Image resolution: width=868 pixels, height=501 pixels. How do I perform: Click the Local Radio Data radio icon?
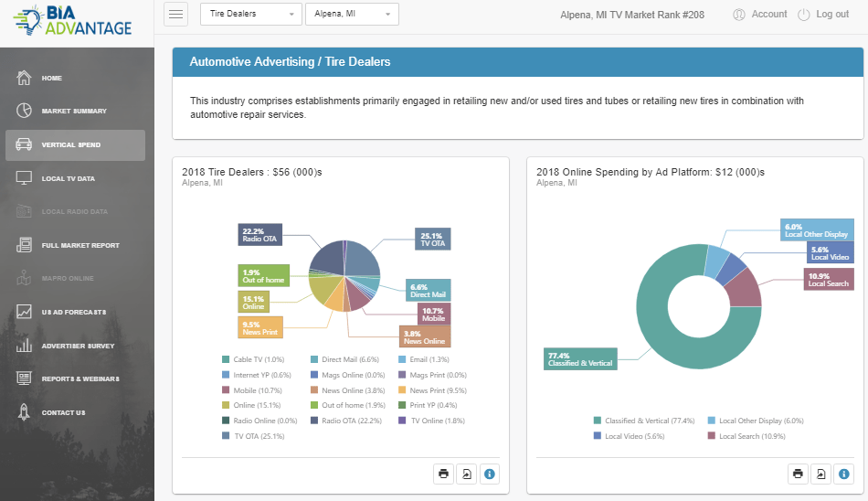point(24,211)
